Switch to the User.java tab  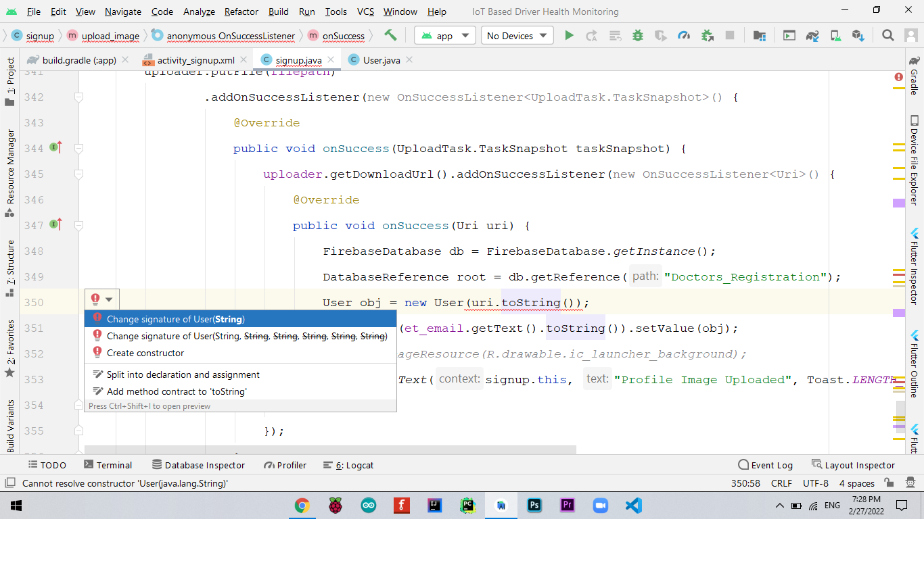pos(382,60)
